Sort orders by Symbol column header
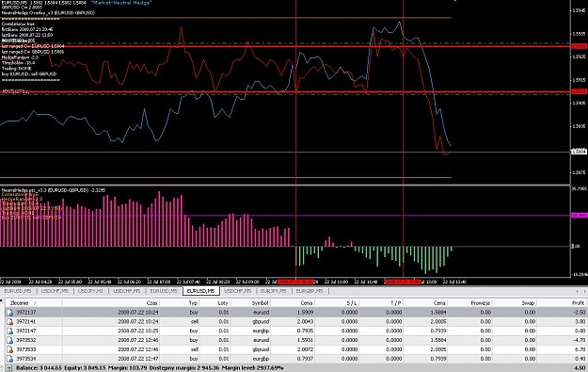 pyautogui.click(x=260, y=303)
